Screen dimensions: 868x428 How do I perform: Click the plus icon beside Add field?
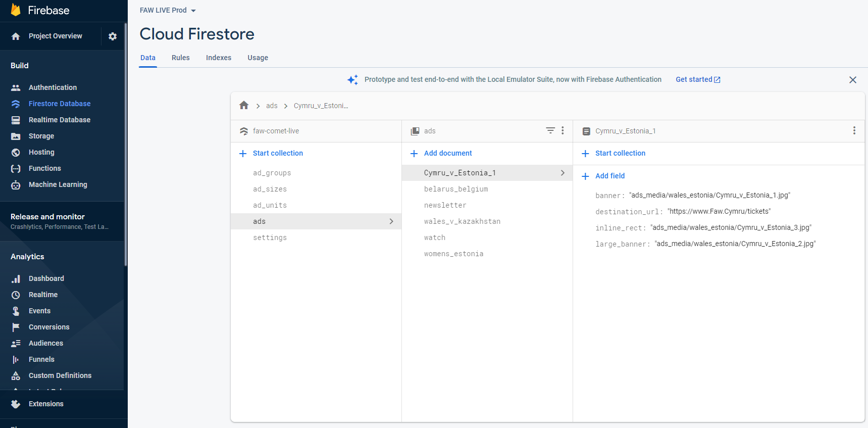click(x=585, y=176)
